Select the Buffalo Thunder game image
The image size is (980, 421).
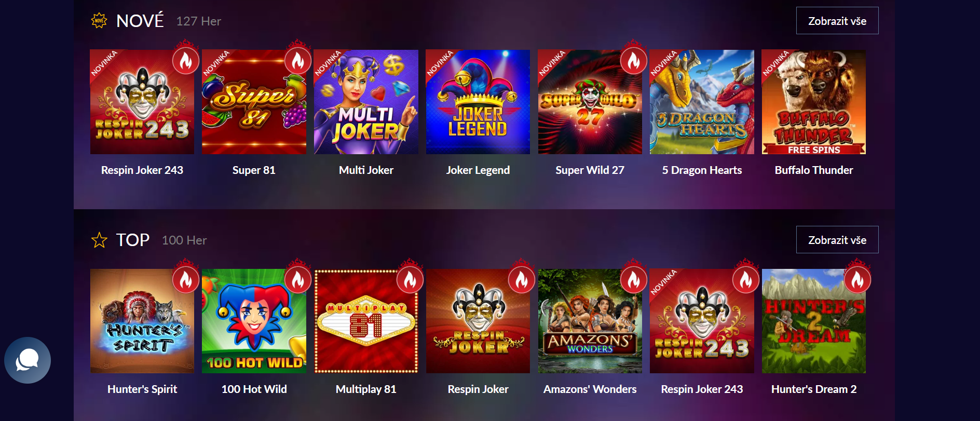point(814,102)
